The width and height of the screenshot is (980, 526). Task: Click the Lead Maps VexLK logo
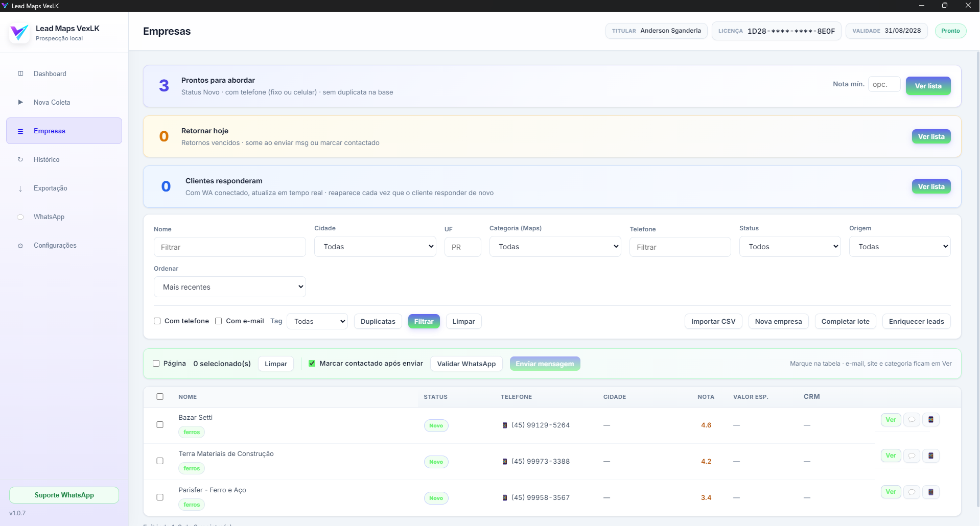coord(19,33)
